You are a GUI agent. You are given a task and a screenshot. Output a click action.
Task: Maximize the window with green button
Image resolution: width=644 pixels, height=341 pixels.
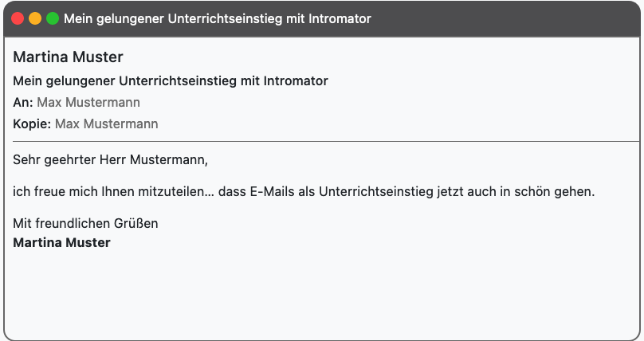click(x=53, y=18)
